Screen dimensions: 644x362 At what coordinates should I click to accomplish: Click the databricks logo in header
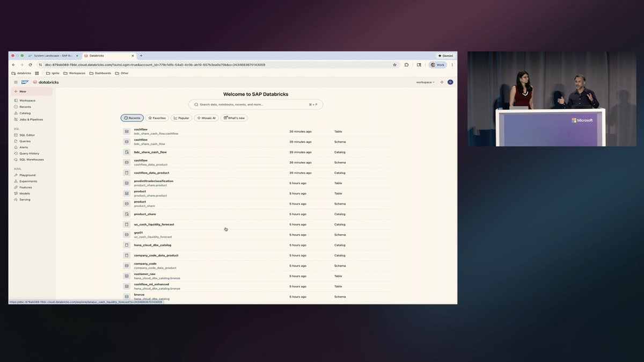click(46, 82)
